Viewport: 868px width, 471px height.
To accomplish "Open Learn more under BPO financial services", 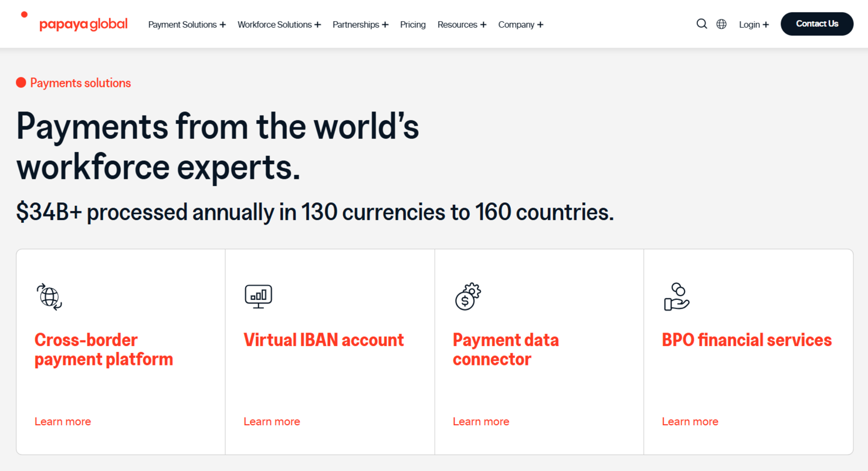I will coord(690,422).
